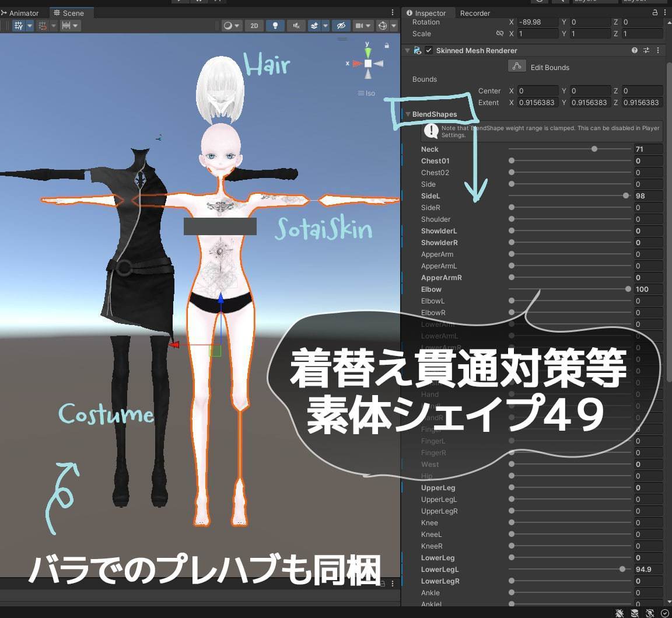The image size is (672, 618).
Task: Click the hidden objects eye icon
Action: click(x=341, y=26)
